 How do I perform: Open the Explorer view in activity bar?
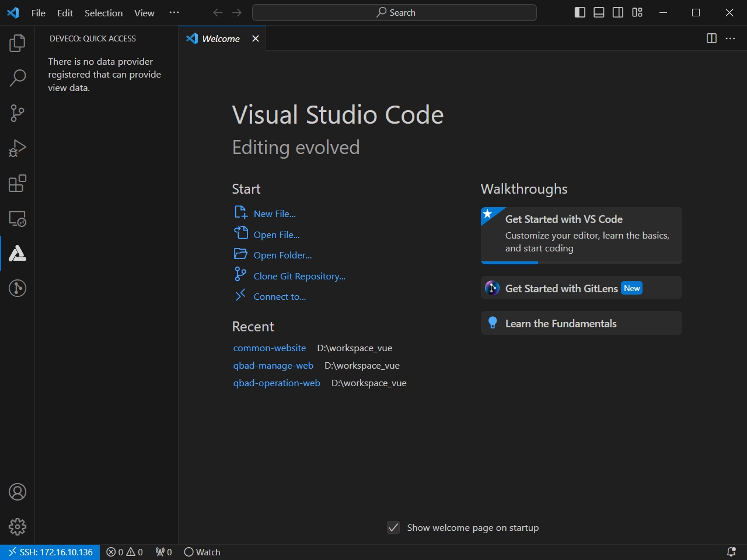18,43
